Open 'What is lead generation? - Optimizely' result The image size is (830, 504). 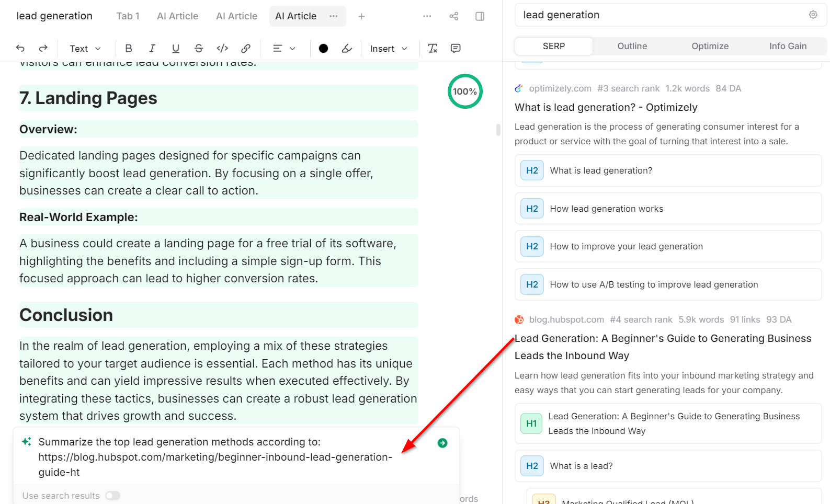606,107
